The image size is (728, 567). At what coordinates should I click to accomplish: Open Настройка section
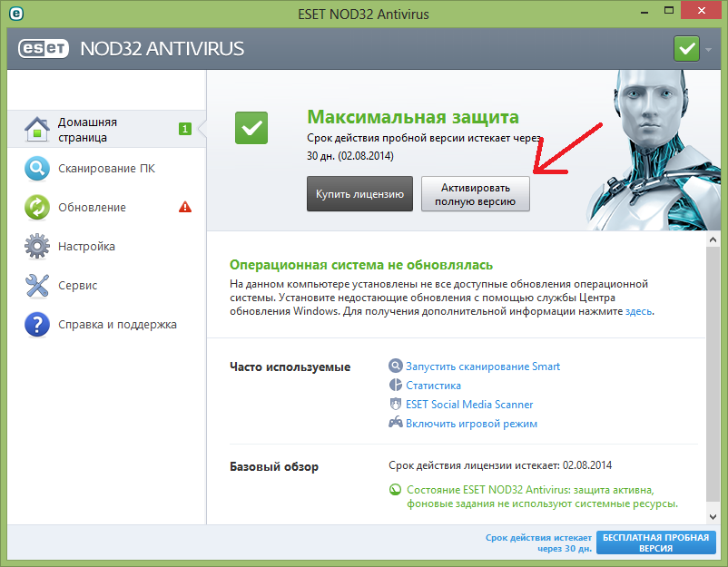click(x=106, y=247)
